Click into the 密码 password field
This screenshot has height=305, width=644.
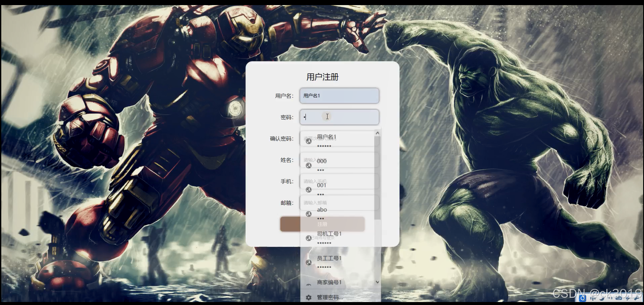pos(339,117)
